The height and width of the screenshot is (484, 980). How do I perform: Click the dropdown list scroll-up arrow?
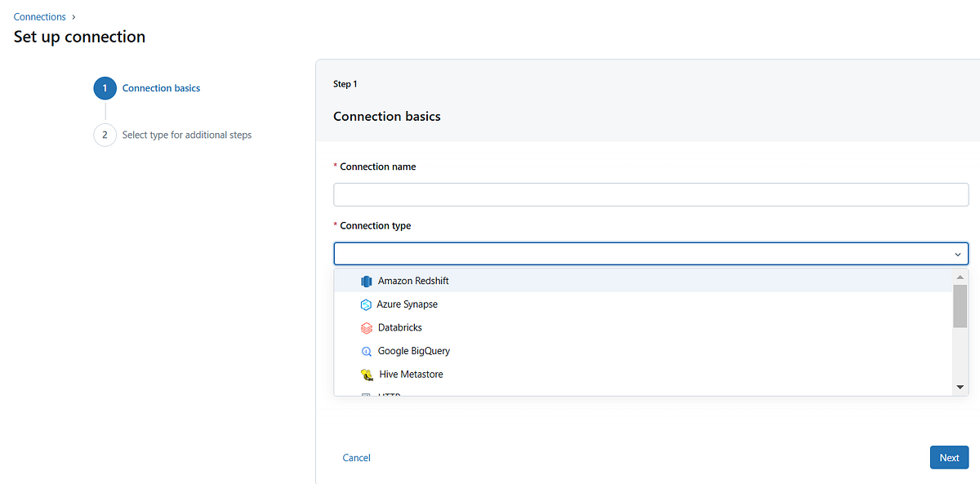(x=960, y=276)
